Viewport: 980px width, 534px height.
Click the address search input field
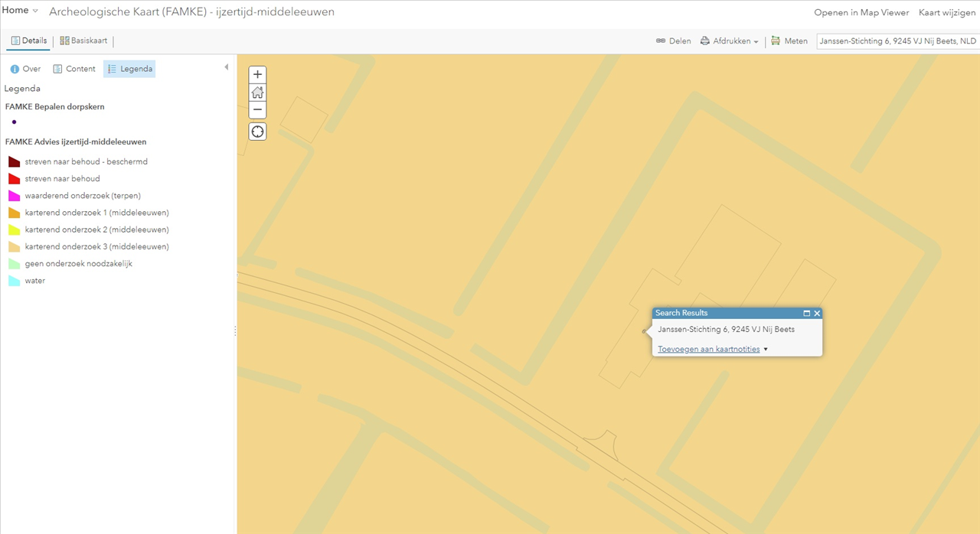tap(897, 41)
